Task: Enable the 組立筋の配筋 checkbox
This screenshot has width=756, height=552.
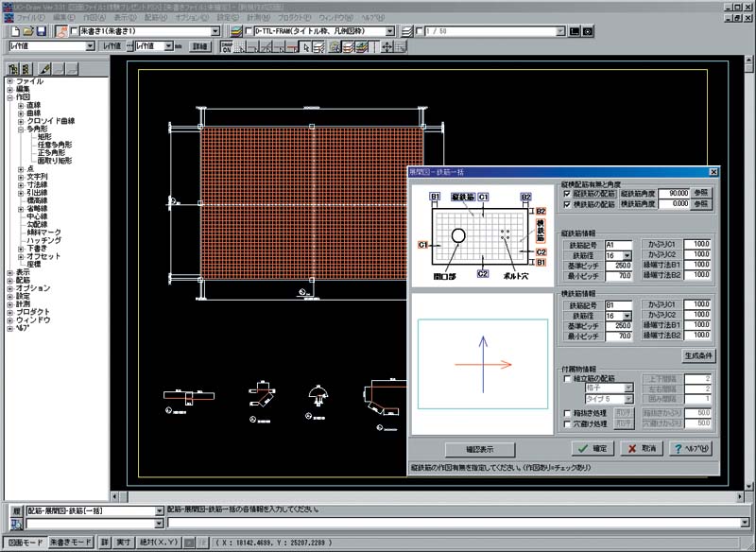Action: click(566, 378)
